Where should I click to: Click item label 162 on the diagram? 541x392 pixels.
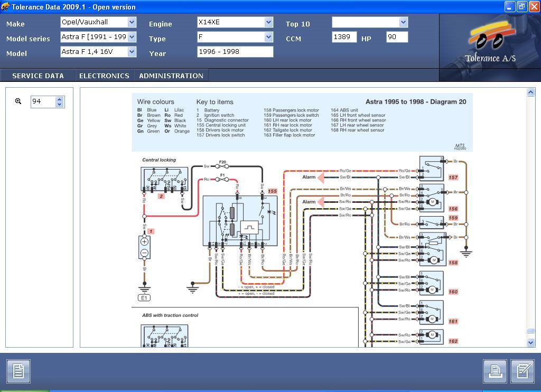(453, 341)
